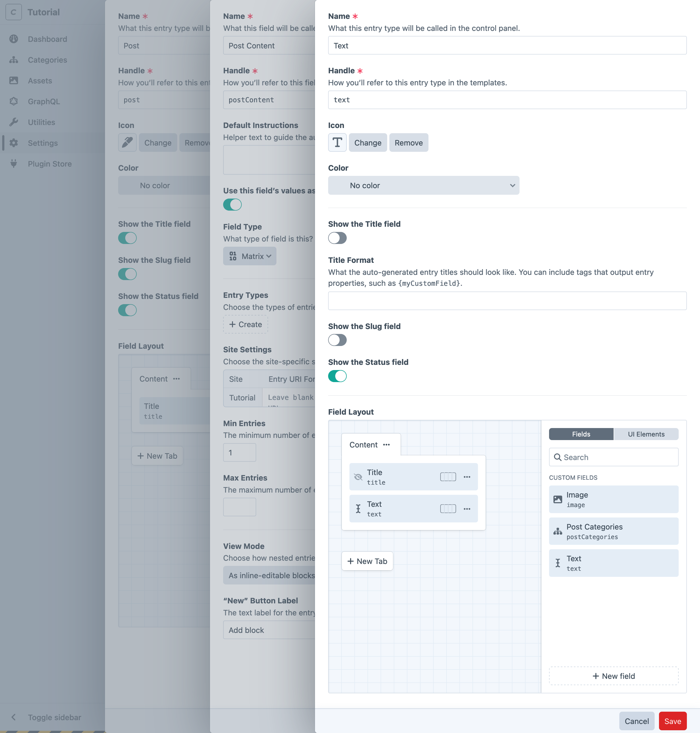This screenshot has width=700, height=733.
Task: Open the Color dropdown selector
Action: tap(423, 185)
